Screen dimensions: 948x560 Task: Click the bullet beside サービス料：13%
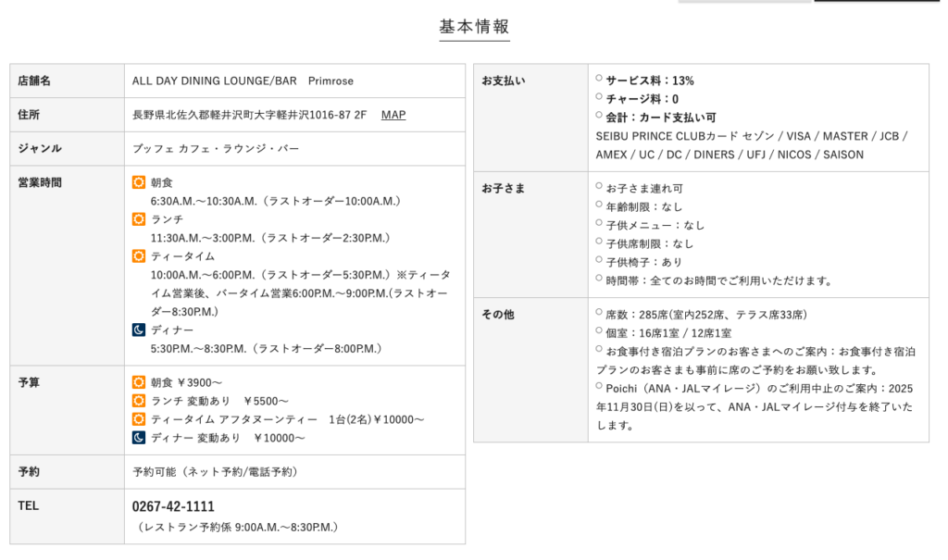[x=599, y=80]
